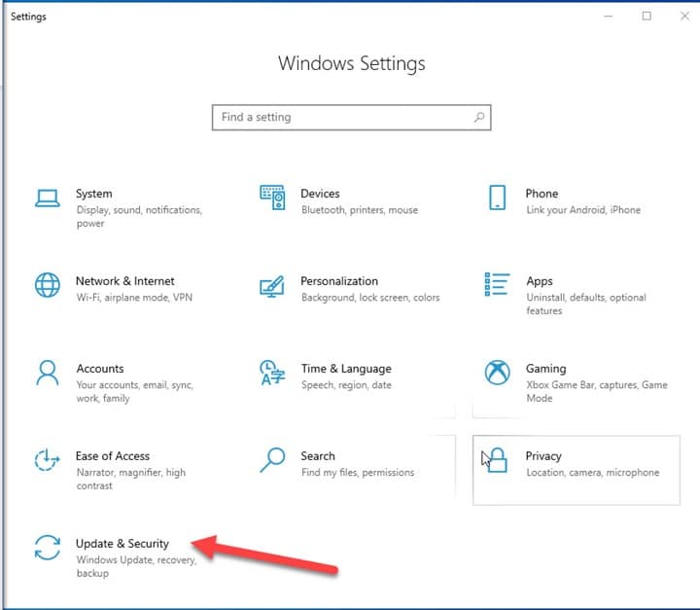Open Update & Security title
Viewport: 700px width, 610px height.
[122, 544]
